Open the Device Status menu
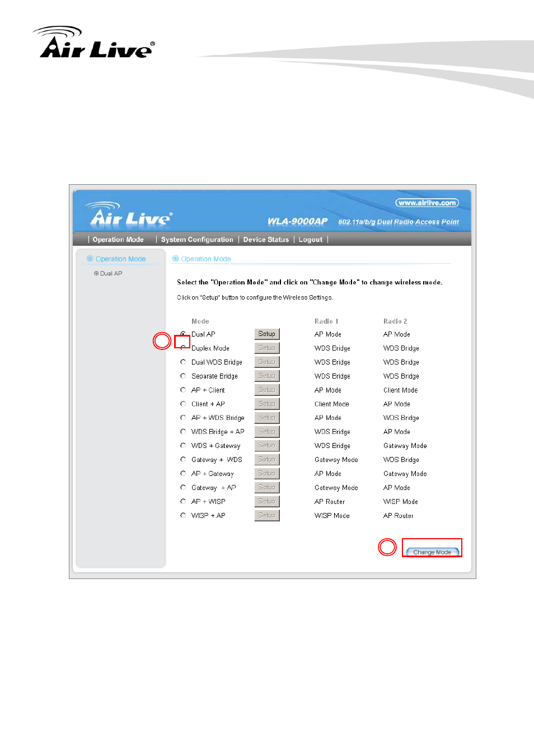 coord(266,240)
